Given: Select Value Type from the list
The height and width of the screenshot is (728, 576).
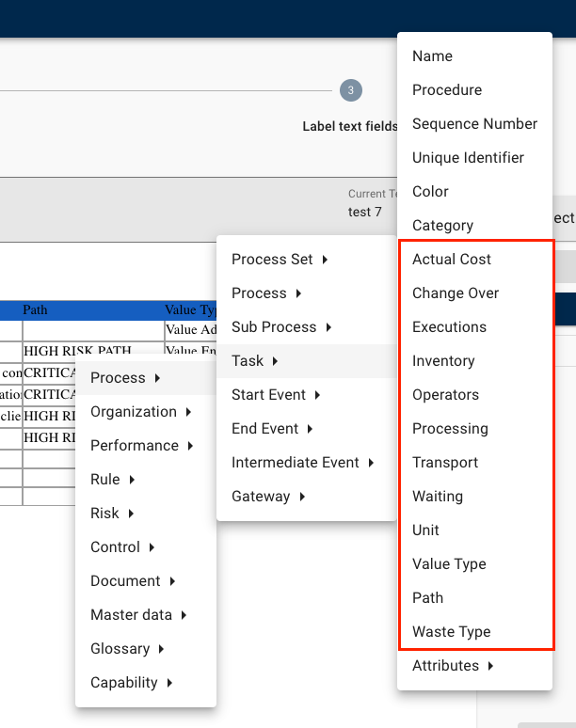Looking at the screenshot, I should pyautogui.click(x=449, y=564).
